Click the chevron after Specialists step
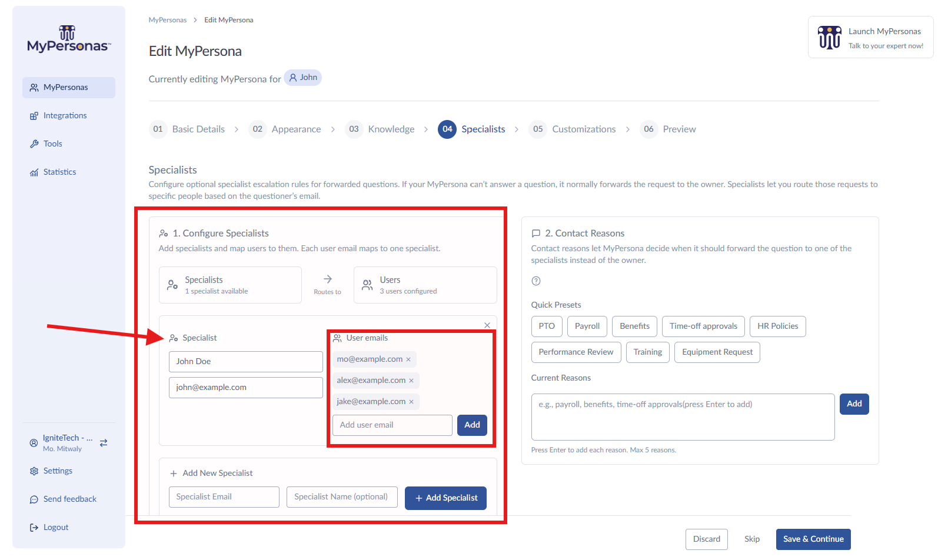This screenshot has height=560, width=938. (x=517, y=129)
